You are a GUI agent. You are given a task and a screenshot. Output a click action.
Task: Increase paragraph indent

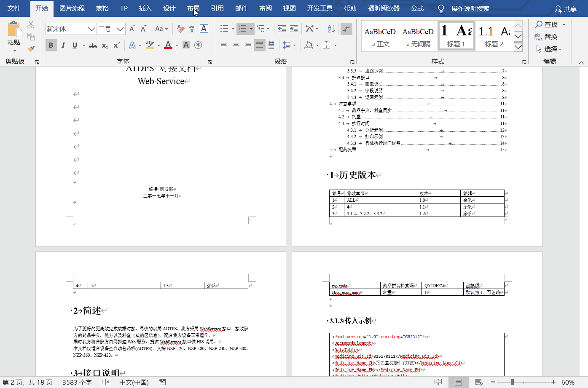click(294, 29)
